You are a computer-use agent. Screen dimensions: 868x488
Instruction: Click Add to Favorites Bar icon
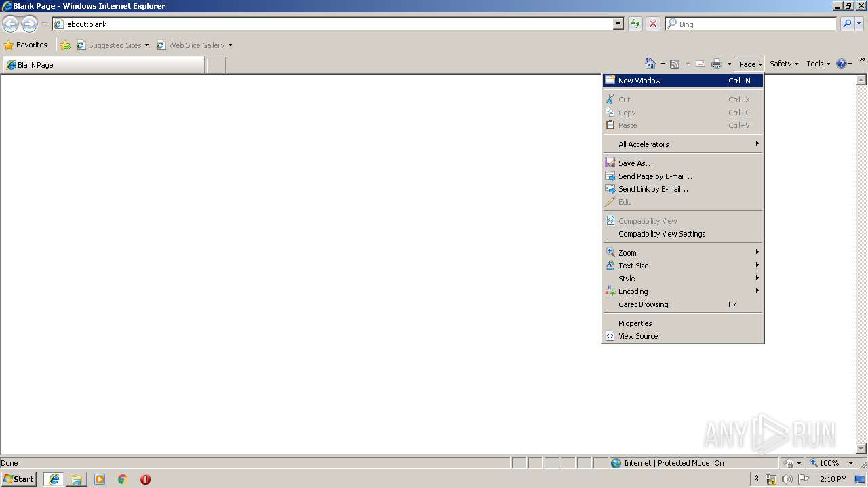tap(65, 45)
